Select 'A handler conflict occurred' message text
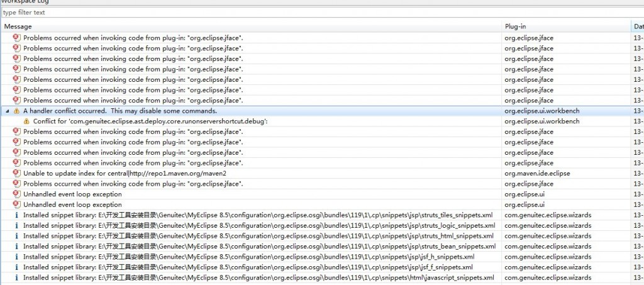644x285 pixels. [119, 111]
